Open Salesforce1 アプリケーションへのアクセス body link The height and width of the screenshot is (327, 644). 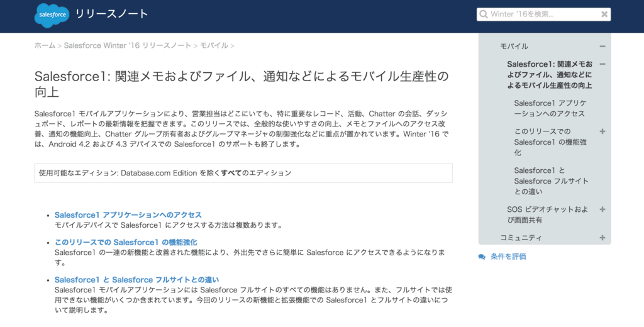coord(128,215)
